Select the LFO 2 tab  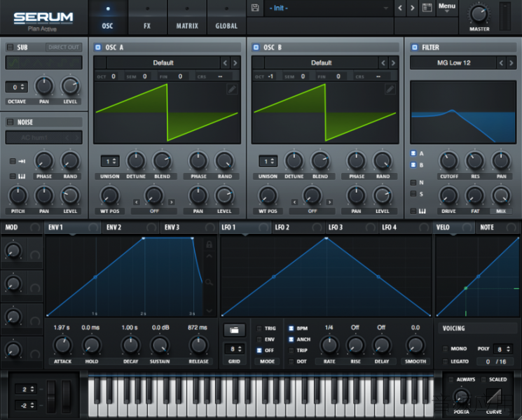(x=298, y=227)
